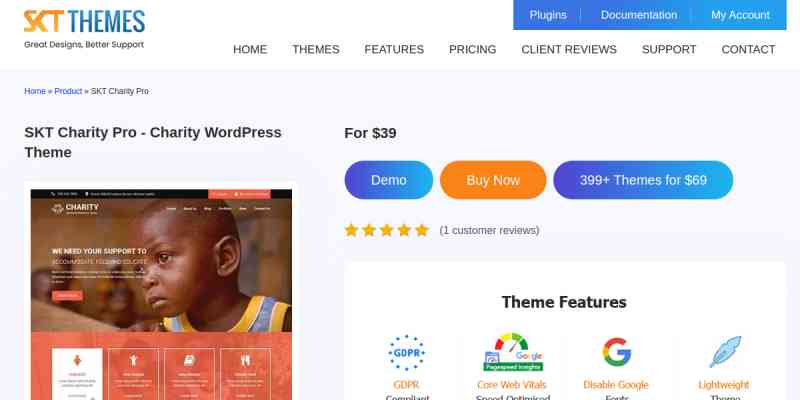The width and height of the screenshot is (800, 400).
Task: Click the Product breadcrumb link
Action: click(68, 91)
